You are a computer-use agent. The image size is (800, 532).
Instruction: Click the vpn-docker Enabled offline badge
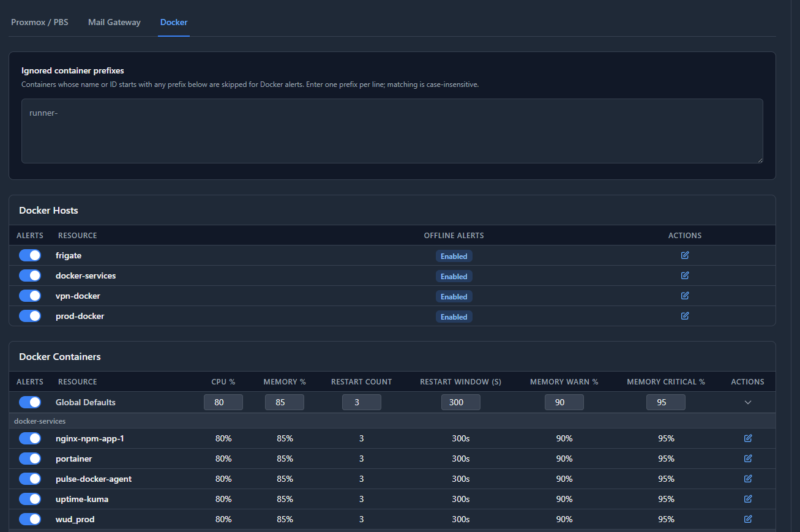pyautogui.click(x=454, y=296)
